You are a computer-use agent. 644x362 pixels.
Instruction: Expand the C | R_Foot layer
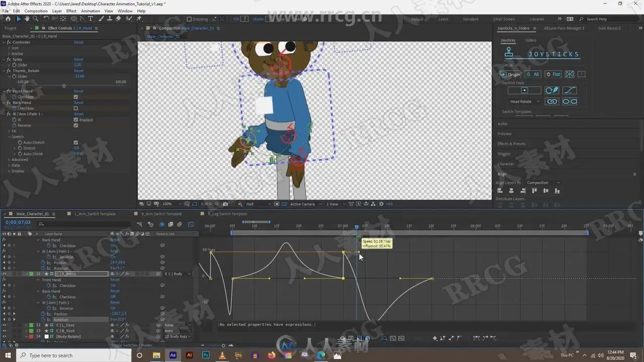pos(26,331)
